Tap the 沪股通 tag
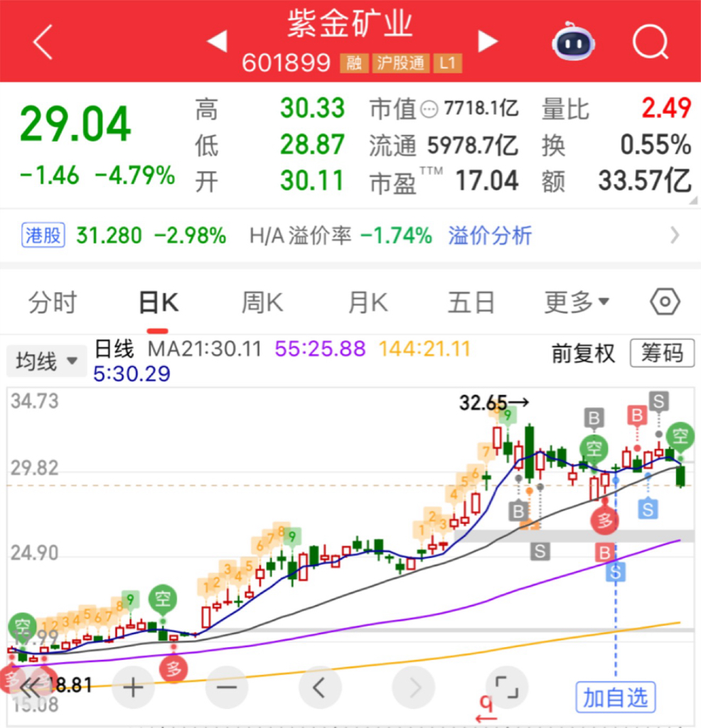 401,63
